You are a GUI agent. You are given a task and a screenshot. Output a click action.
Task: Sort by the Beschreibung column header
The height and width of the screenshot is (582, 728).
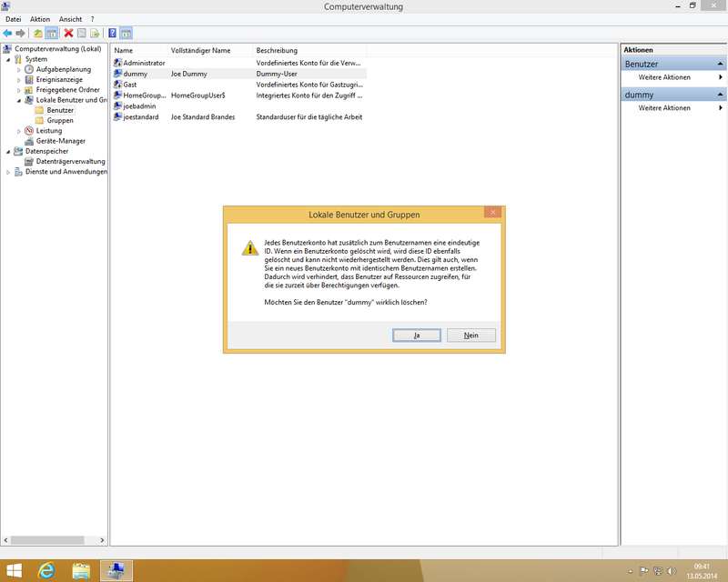309,50
